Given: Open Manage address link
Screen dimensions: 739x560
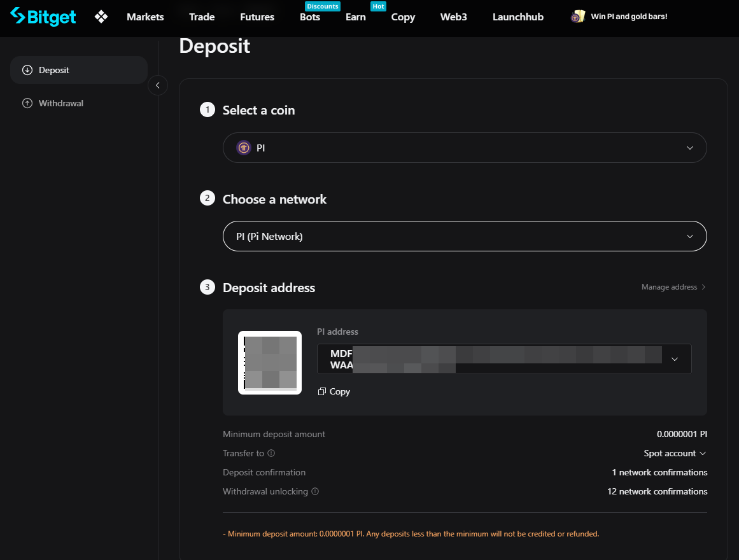Looking at the screenshot, I should coord(673,287).
